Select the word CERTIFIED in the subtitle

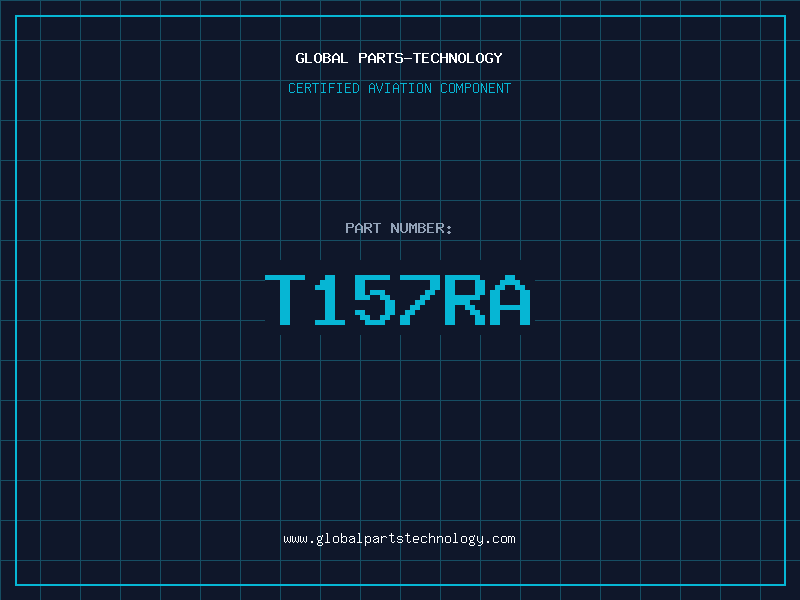coord(324,88)
